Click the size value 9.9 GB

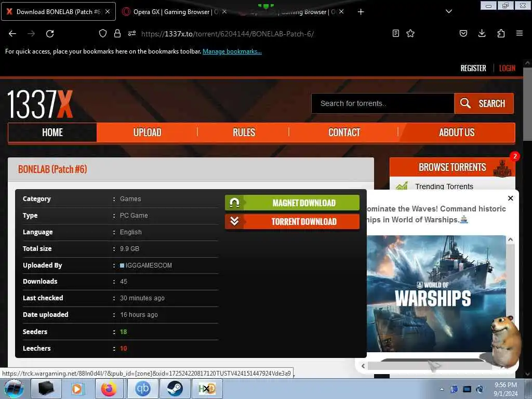pyautogui.click(x=129, y=249)
